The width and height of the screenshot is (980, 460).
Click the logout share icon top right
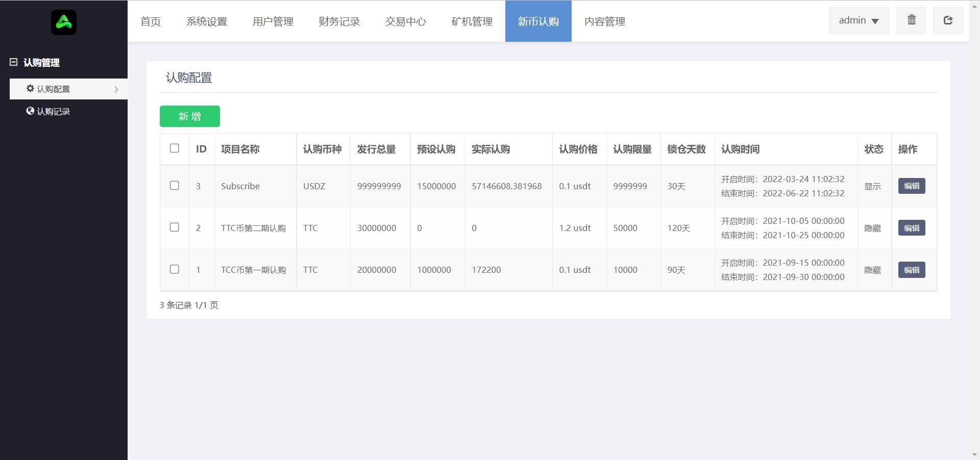[x=948, y=20]
